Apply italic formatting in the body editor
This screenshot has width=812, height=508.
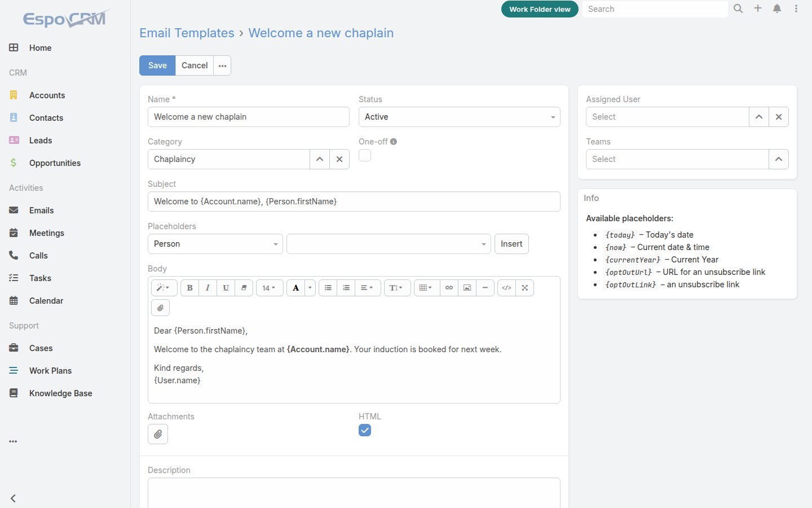coord(208,288)
